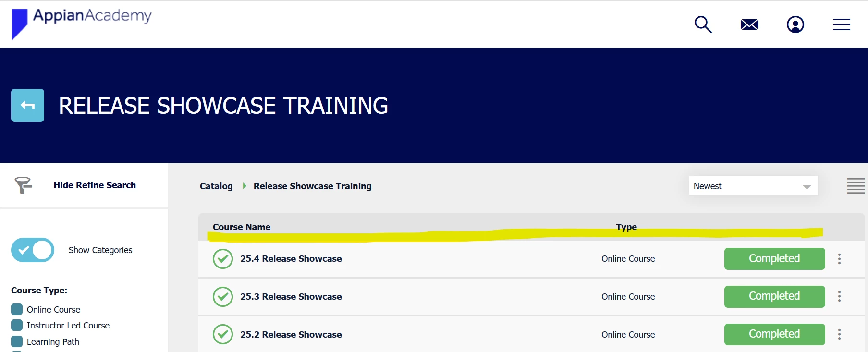Click the Course Type: heading

coord(39,291)
